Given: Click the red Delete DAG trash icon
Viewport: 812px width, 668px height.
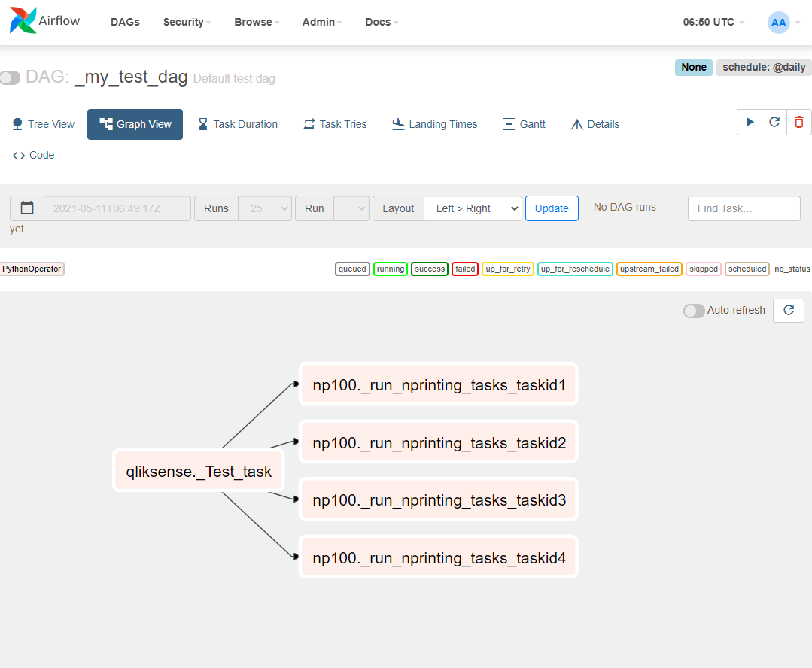Looking at the screenshot, I should click(799, 122).
